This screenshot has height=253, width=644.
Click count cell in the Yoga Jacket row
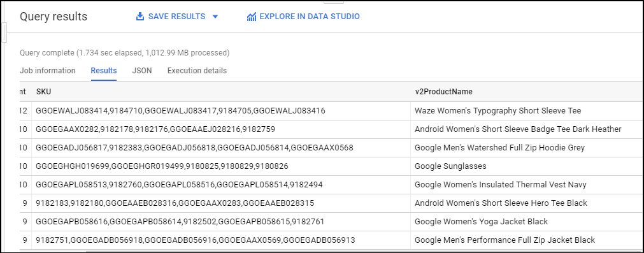click(25, 222)
